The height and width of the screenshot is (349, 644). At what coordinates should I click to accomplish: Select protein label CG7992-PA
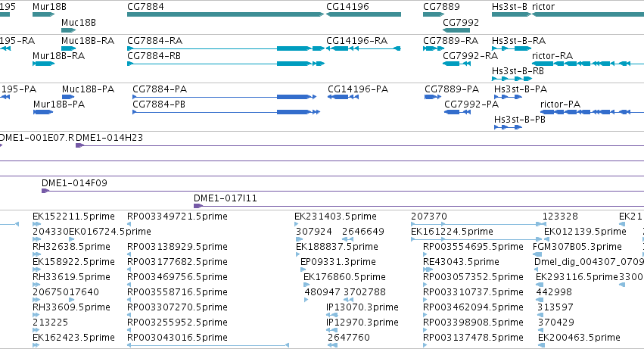pyautogui.click(x=471, y=104)
